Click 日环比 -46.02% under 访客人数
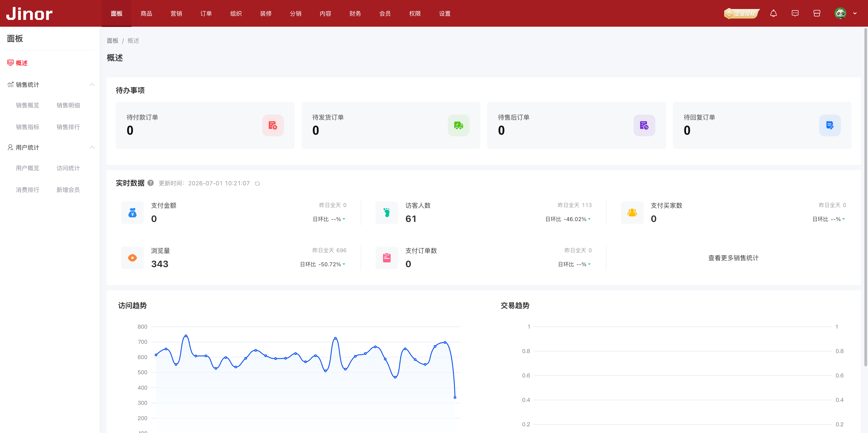Image resolution: width=868 pixels, height=433 pixels. coord(568,219)
